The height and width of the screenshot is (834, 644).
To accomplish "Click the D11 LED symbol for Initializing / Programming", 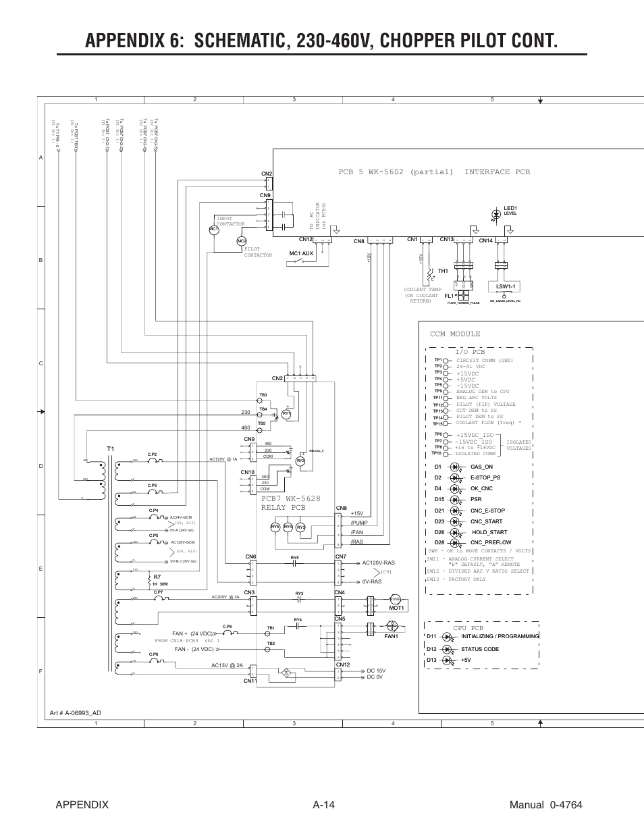I will [x=448, y=636].
